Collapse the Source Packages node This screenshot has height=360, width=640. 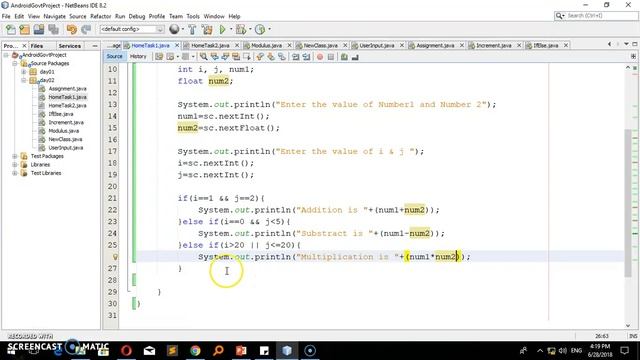15,64
